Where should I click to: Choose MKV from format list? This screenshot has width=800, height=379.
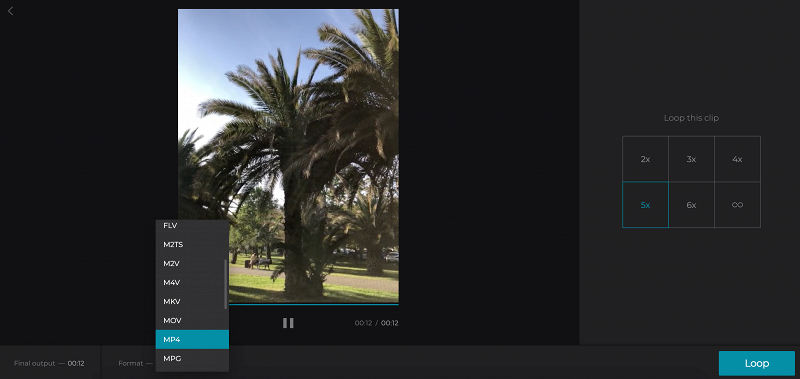[192, 301]
